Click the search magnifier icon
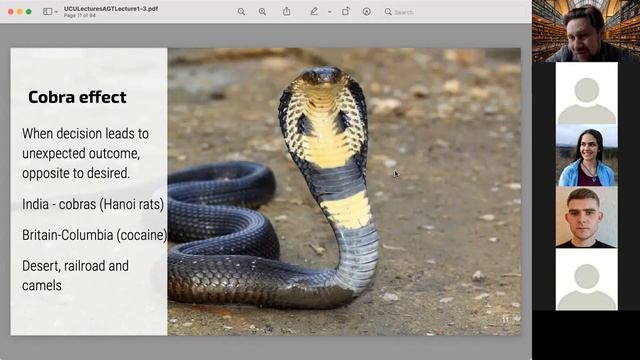Viewport: 640px width, 360px height. point(388,12)
